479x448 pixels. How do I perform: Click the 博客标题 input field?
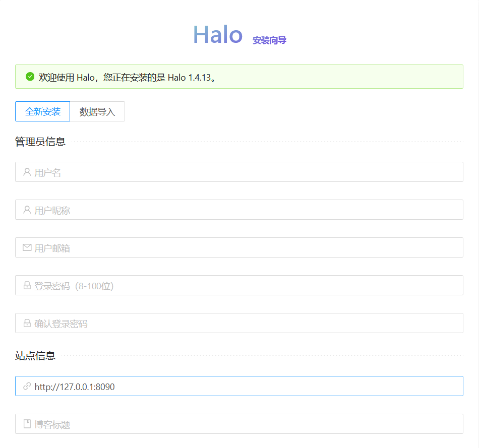coord(239,424)
